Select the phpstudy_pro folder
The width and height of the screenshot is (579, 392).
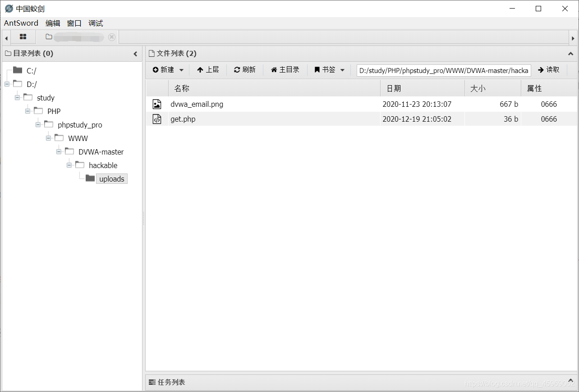80,125
